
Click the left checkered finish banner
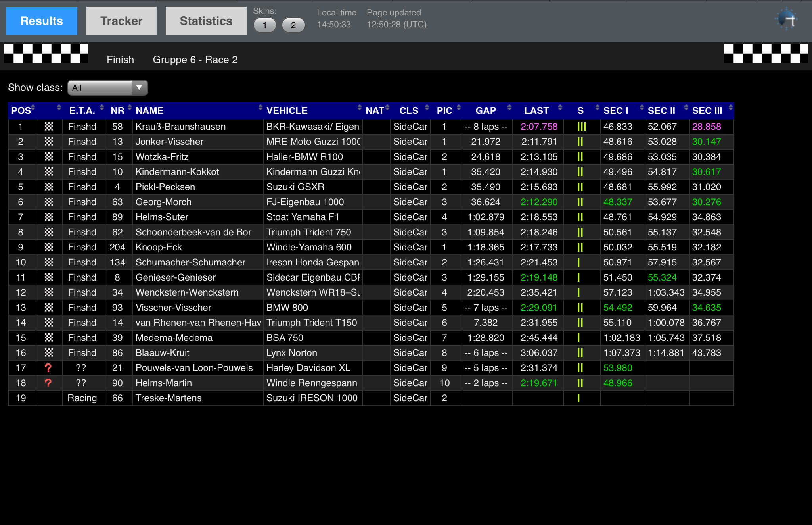coord(46,54)
